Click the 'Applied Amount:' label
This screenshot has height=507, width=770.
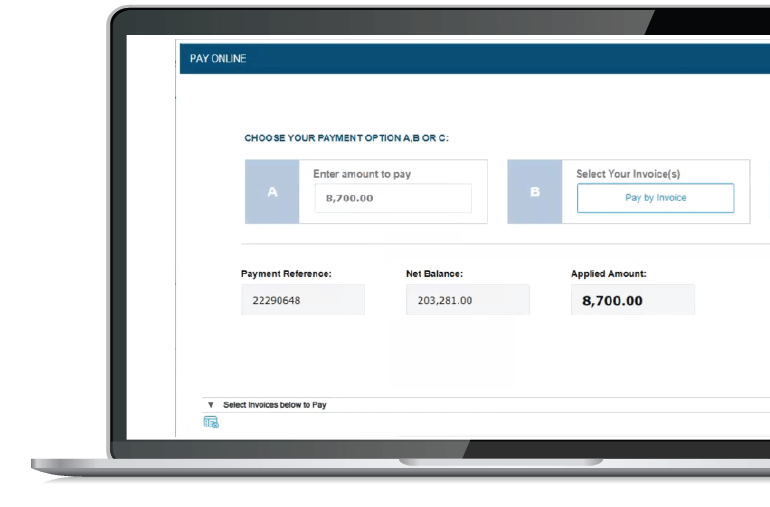(x=609, y=273)
